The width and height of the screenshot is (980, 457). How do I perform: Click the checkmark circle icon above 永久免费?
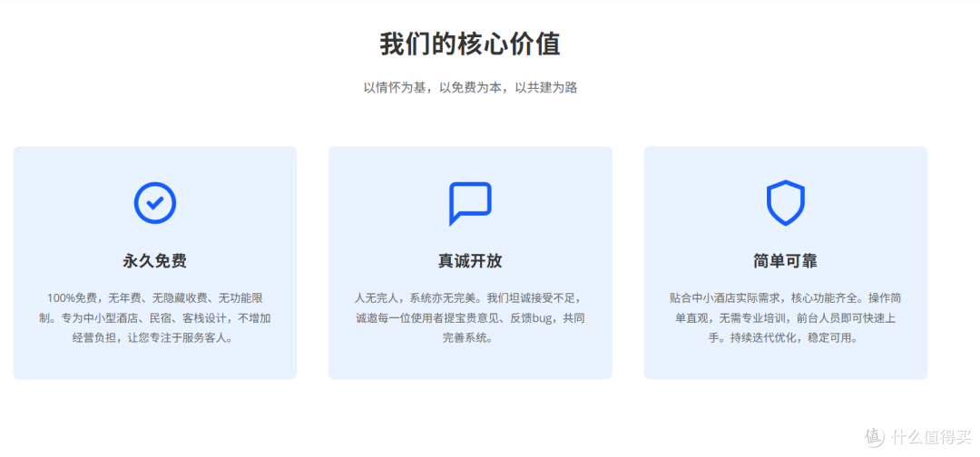155,202
